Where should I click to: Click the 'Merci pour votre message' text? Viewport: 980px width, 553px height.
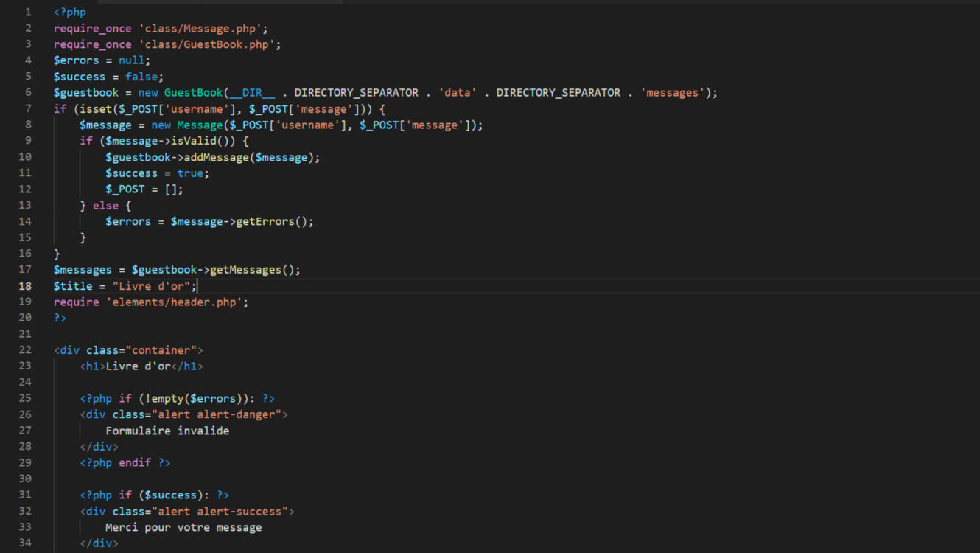(x=183, y=527)
